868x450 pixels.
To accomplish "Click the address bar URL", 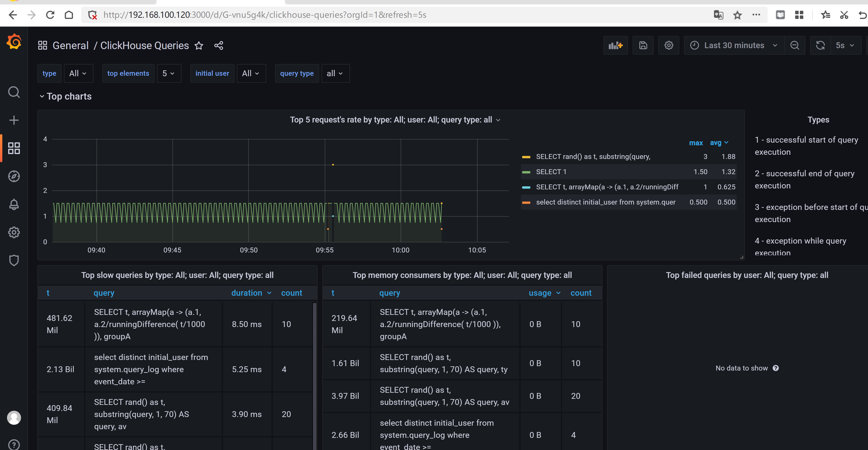I will point(265,15).
